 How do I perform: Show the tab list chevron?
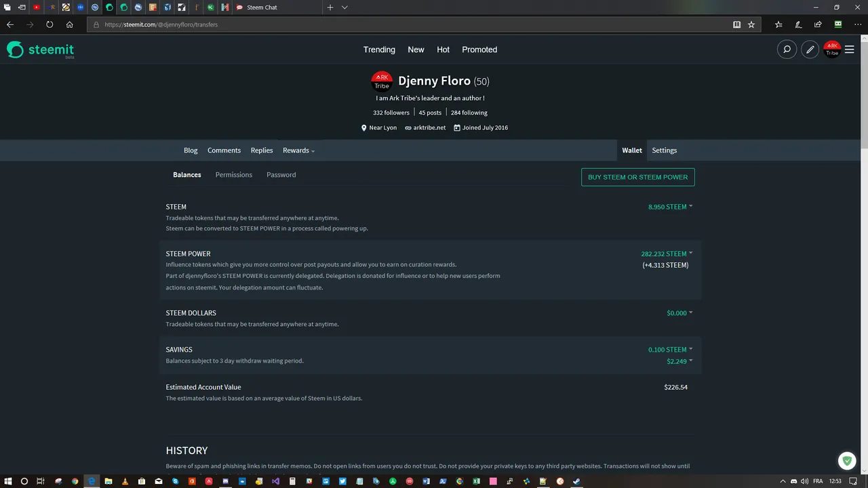344,7
